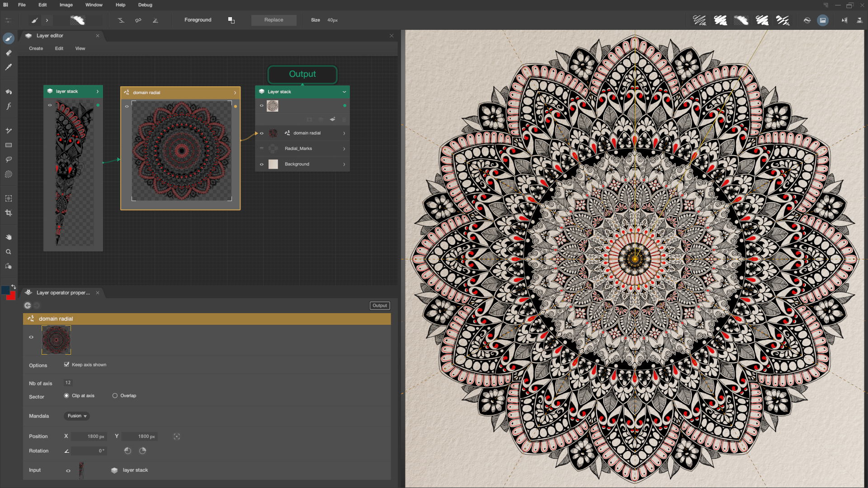Toggle the canvas display mode icon

pos(823,20)
